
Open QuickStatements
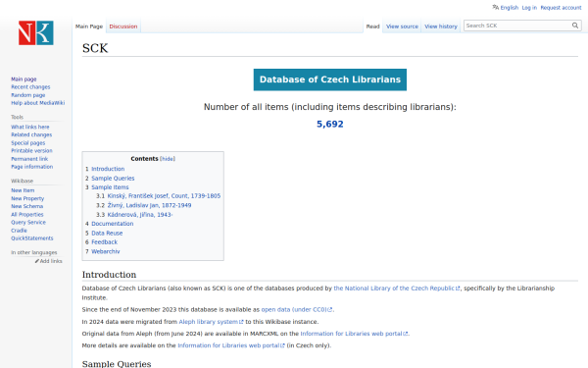coord(32,238)
